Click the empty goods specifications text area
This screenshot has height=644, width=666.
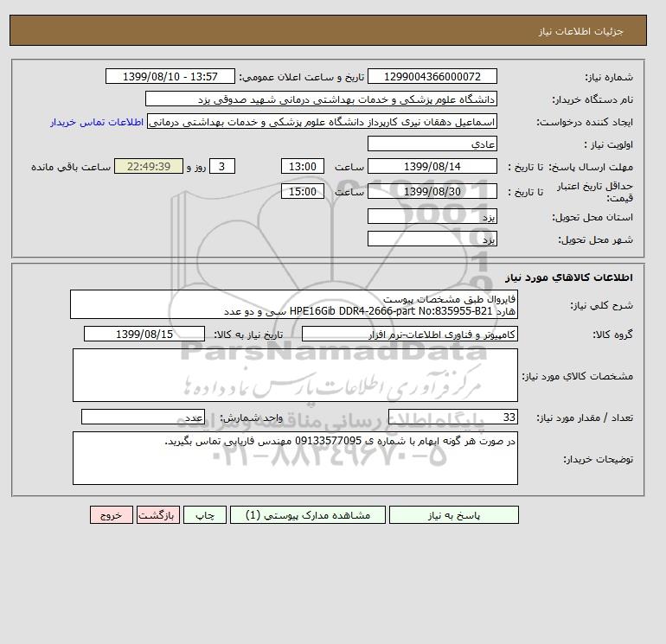[x=295, y=375]
